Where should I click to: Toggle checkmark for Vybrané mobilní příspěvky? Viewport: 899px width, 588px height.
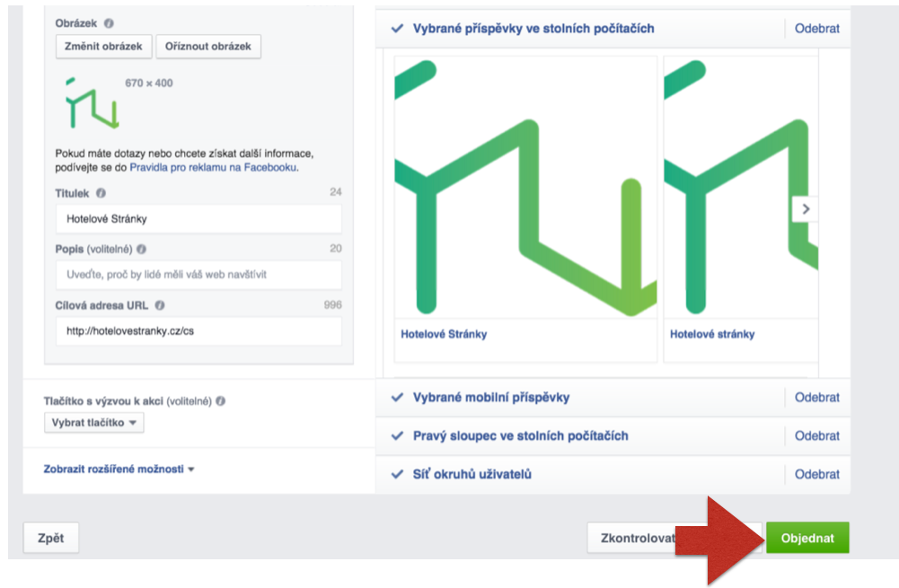397,397
